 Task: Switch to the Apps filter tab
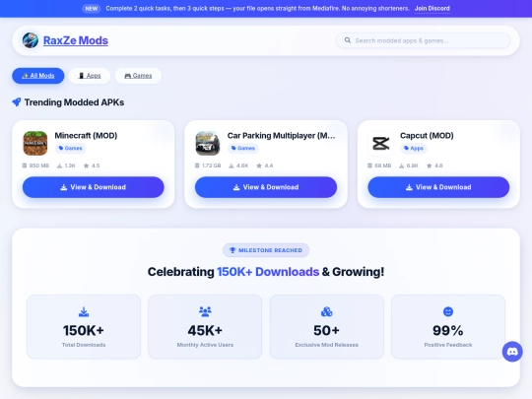pos(90,76)
